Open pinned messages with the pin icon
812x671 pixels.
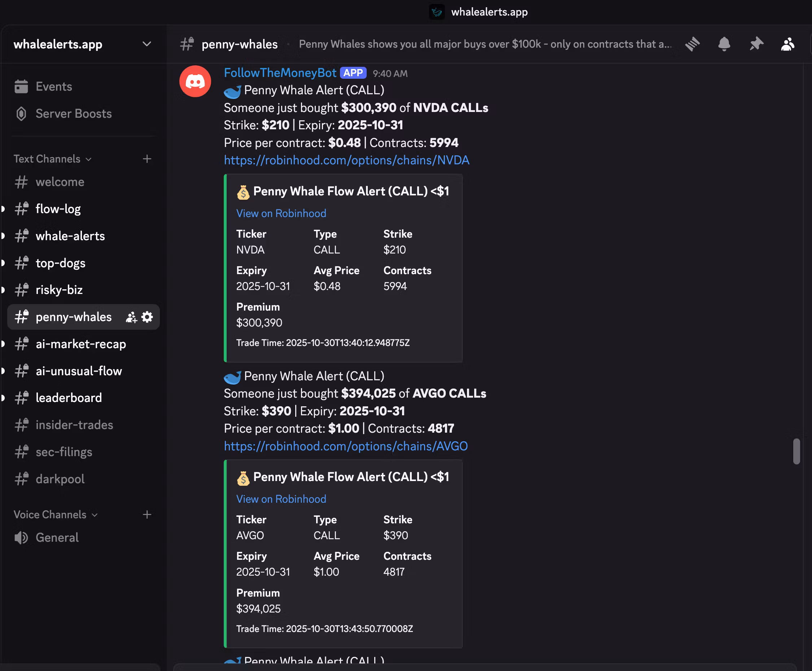click(x=756, y=44)
